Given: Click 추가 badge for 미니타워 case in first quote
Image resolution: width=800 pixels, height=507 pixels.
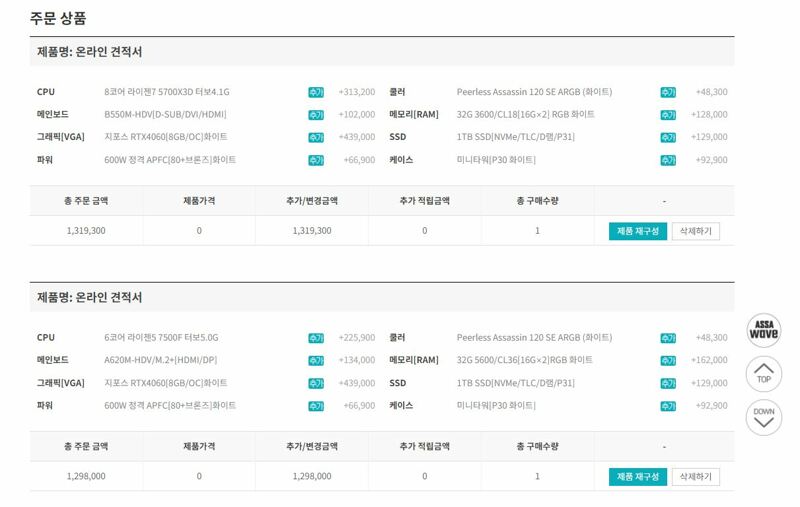Looking at the screenshot, I should 668,160.
